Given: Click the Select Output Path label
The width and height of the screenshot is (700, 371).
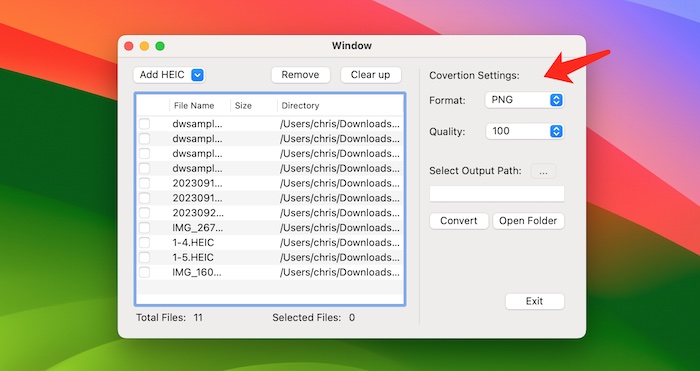Looking at the screenshot, I should [x=475, y=171].
